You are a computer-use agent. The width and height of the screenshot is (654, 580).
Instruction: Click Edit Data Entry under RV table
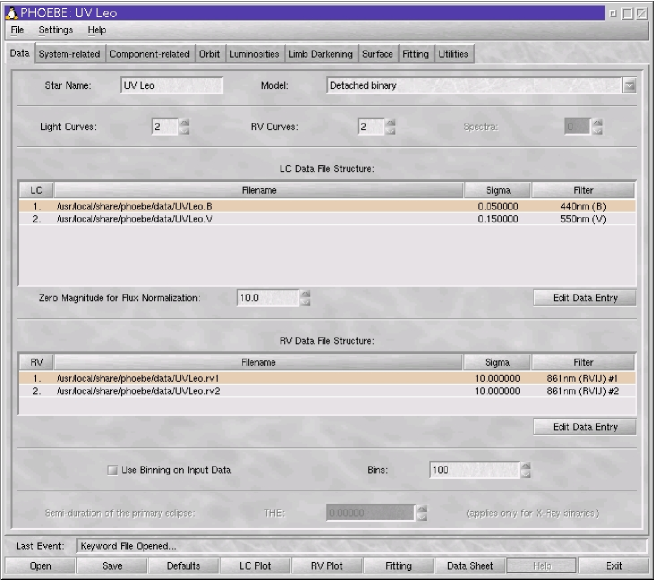click(585, 427)
